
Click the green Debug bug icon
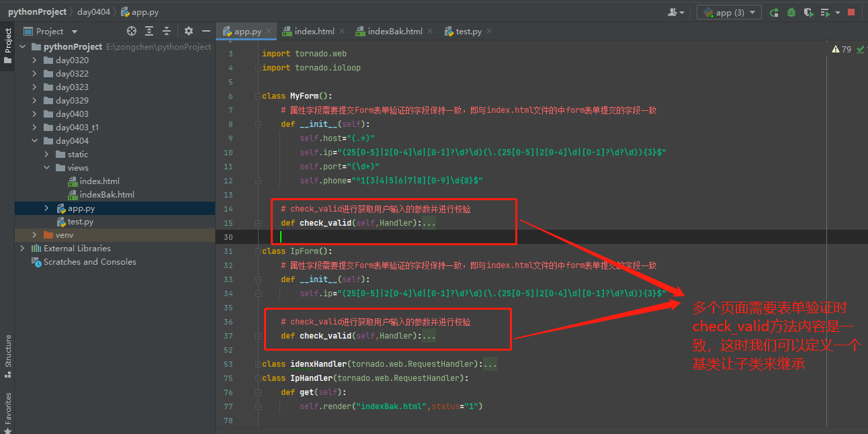click(791, 12)
